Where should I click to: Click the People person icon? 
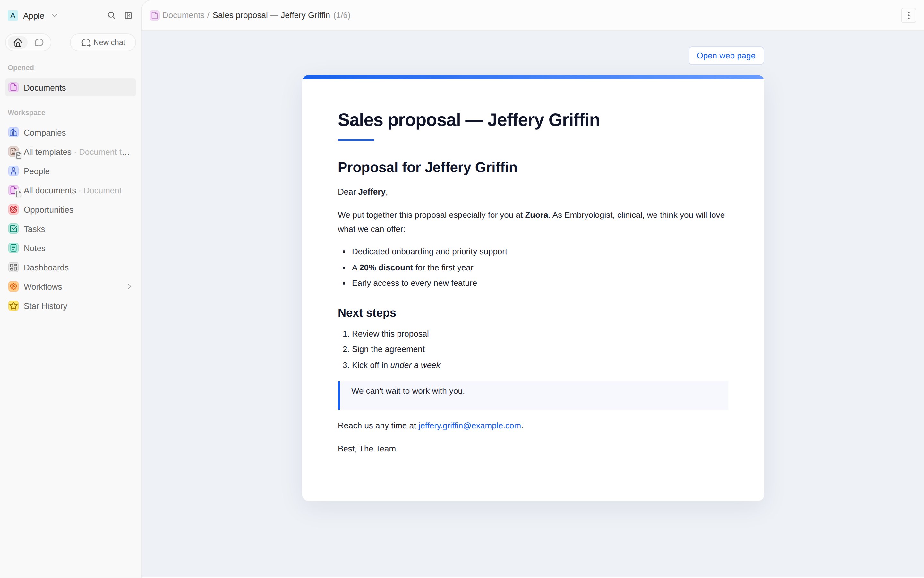tap(13, 171)
